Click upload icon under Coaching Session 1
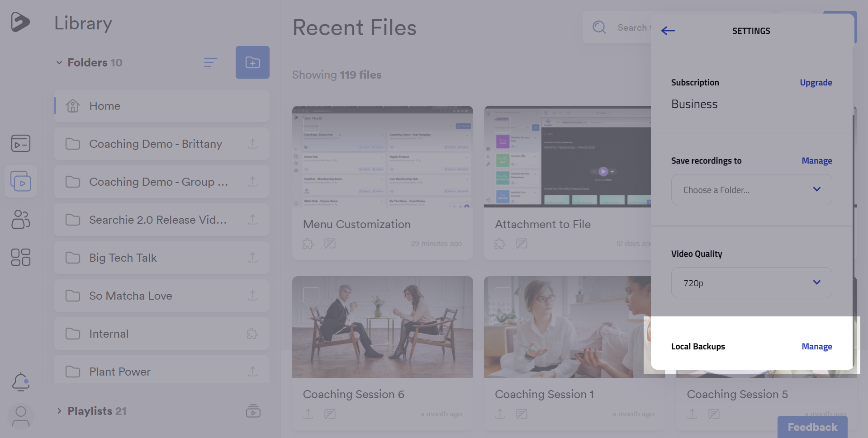 [500, 414]
